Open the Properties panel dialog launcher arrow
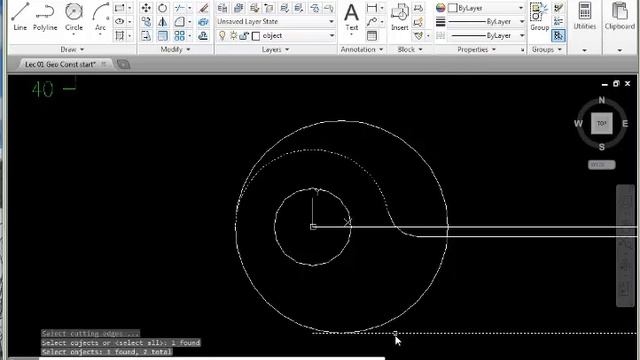Viewport: 640px width, 360px height. click(522, 50)
